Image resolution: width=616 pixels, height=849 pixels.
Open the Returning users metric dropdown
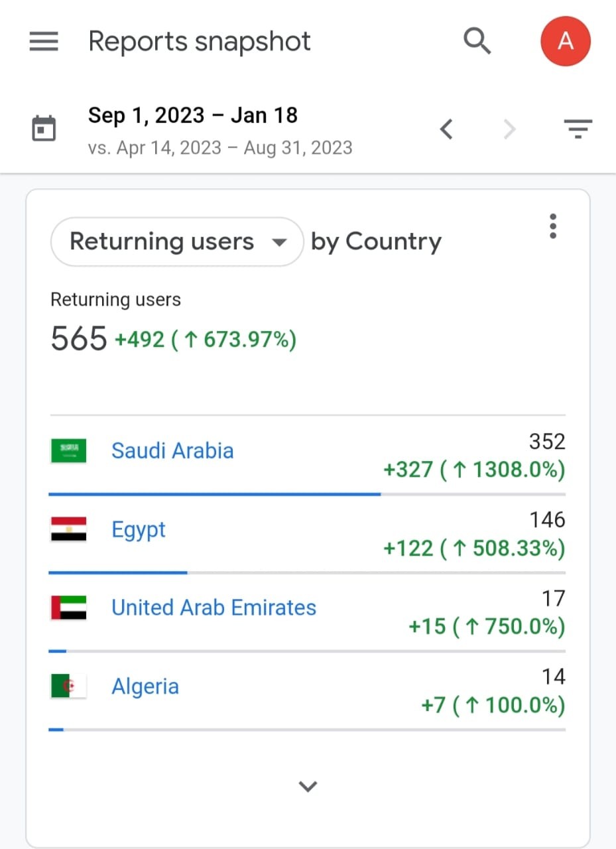[177, 241]
